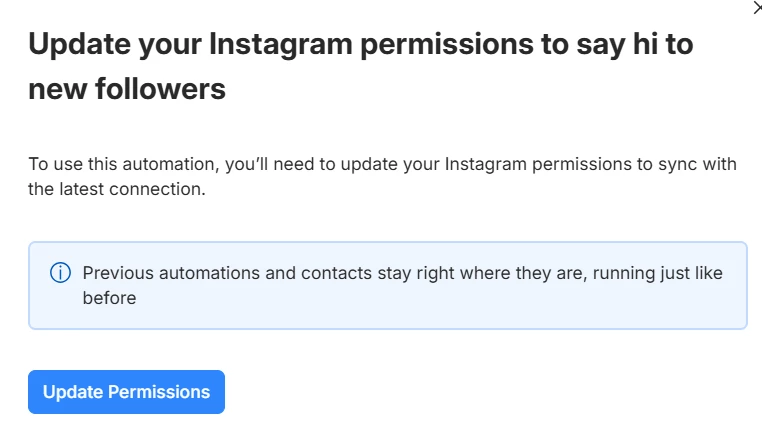Click 'running just like' in the notice

[x=658, y=273]
